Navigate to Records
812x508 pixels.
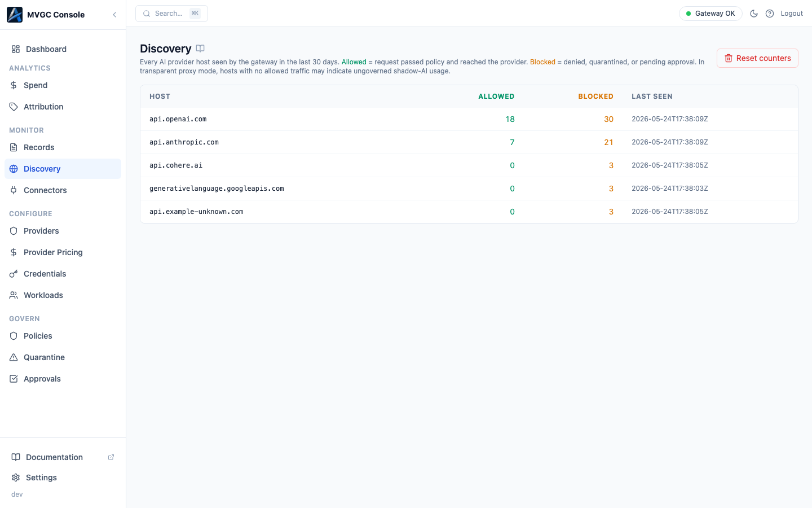[x=63, y=147]
